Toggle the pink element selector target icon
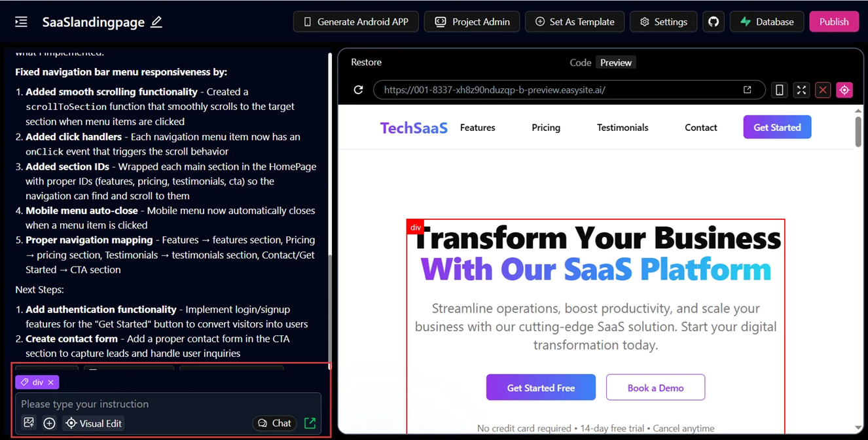Screen dimensions: 868x440 [x=844, y=90]
